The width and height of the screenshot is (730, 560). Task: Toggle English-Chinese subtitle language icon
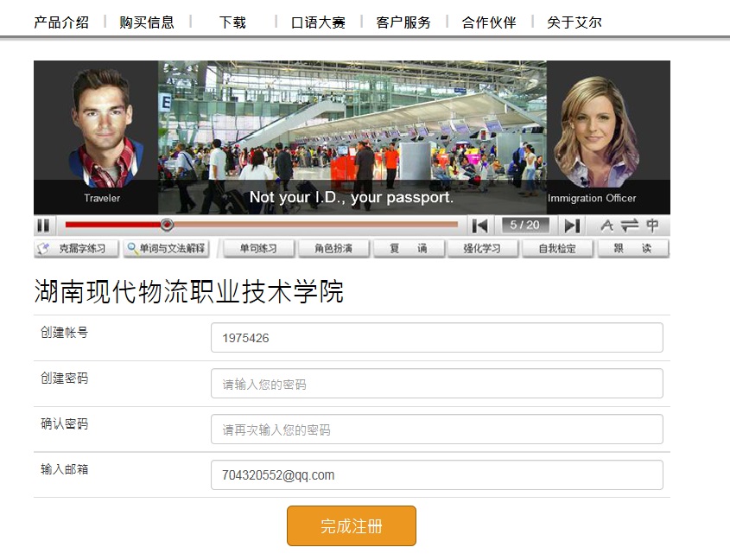[630, 226]
